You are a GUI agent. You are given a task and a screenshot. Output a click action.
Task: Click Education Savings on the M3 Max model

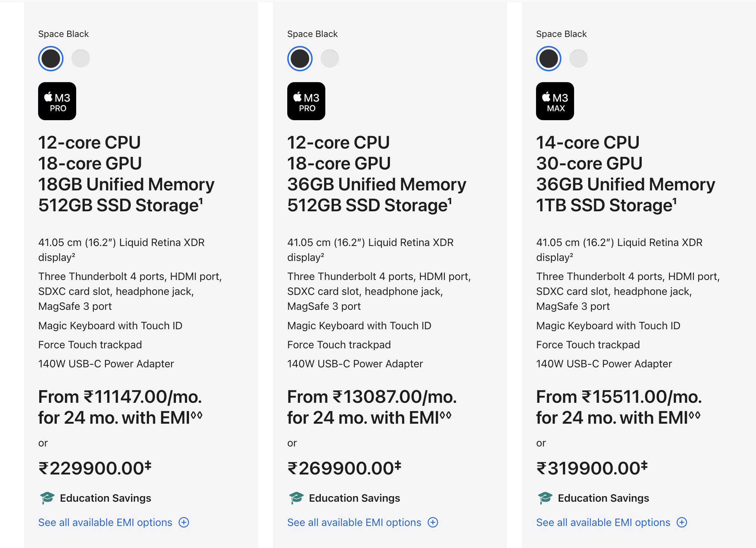(x=603, y=498)
